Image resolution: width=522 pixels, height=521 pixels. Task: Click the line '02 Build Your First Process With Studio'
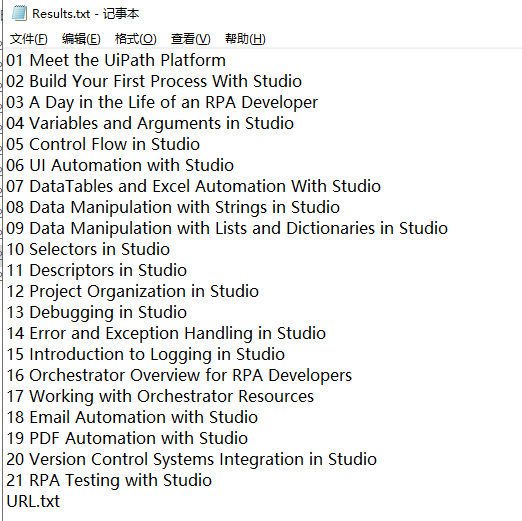154,81
